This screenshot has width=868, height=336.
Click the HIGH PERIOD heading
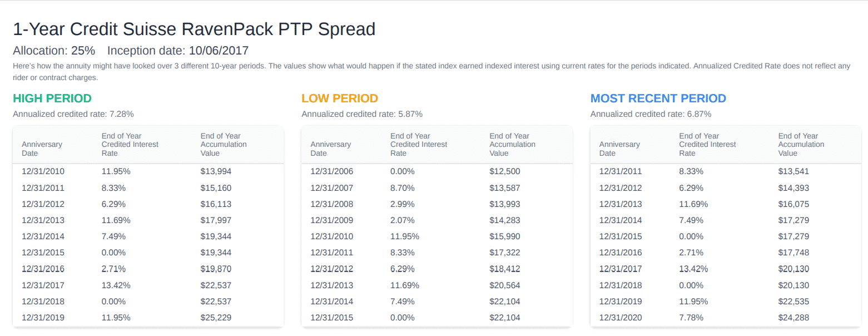click(x=52, y=99)
